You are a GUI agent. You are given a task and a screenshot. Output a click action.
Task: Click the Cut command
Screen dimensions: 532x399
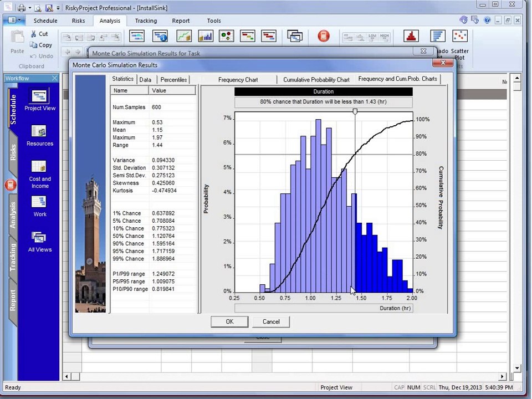tap(39, 34)
